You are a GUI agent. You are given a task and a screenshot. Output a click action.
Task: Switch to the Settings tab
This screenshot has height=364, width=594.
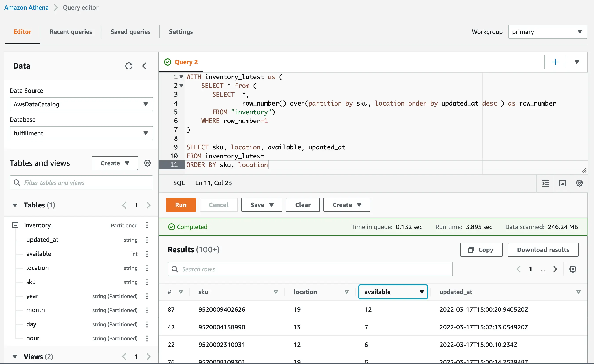(x=181, y=32)
